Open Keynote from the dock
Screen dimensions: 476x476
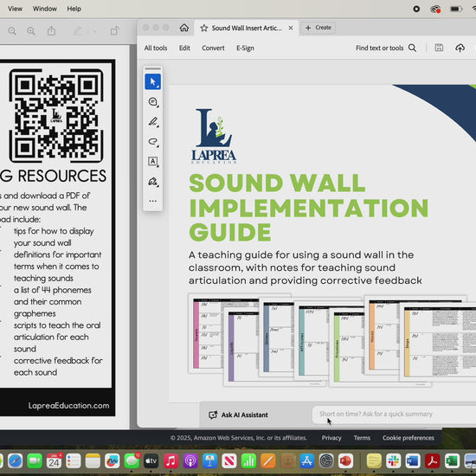click(209, 461)
